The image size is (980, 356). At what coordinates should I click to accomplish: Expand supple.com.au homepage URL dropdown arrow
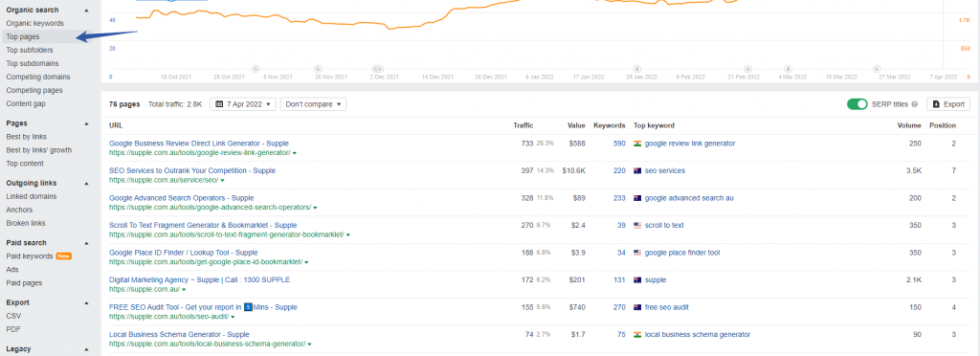pyautogui.click(x=184, y=290)
